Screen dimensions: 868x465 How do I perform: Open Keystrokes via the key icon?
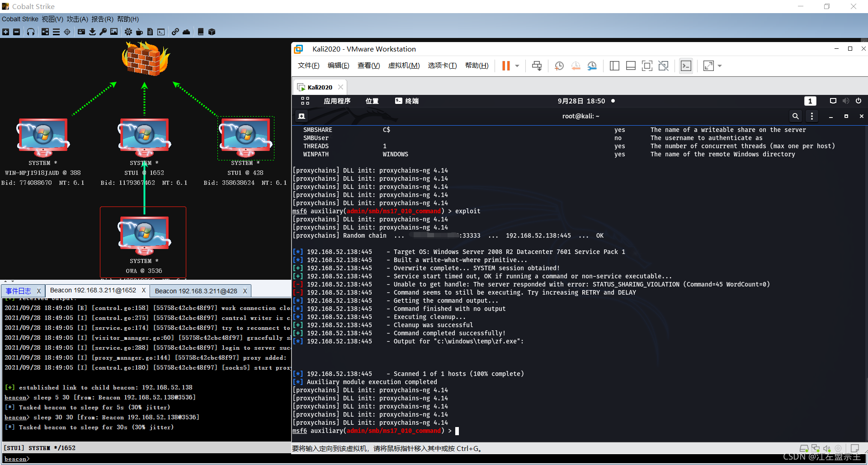pos(103,32)
